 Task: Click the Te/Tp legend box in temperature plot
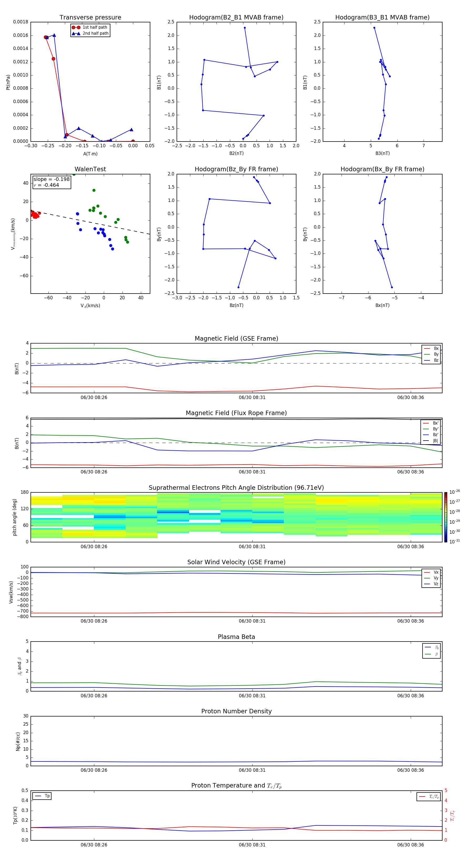pyautogui.click(x=428, y=796)
